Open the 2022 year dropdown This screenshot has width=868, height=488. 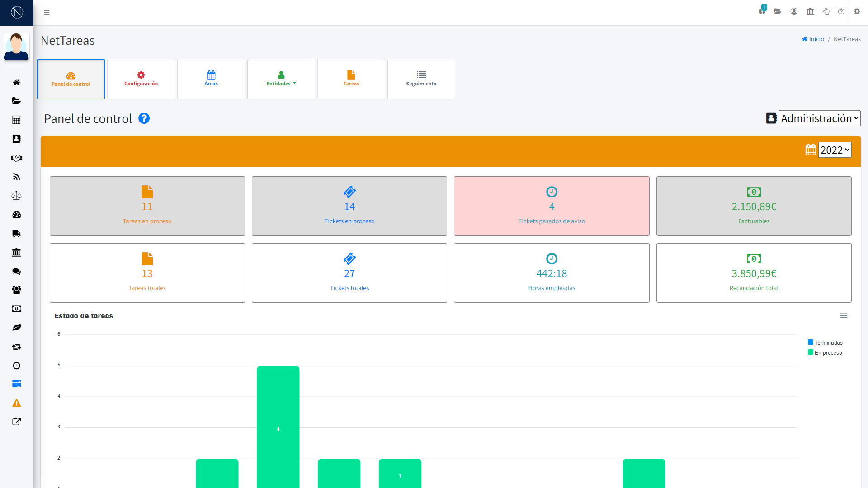(835, 150)
